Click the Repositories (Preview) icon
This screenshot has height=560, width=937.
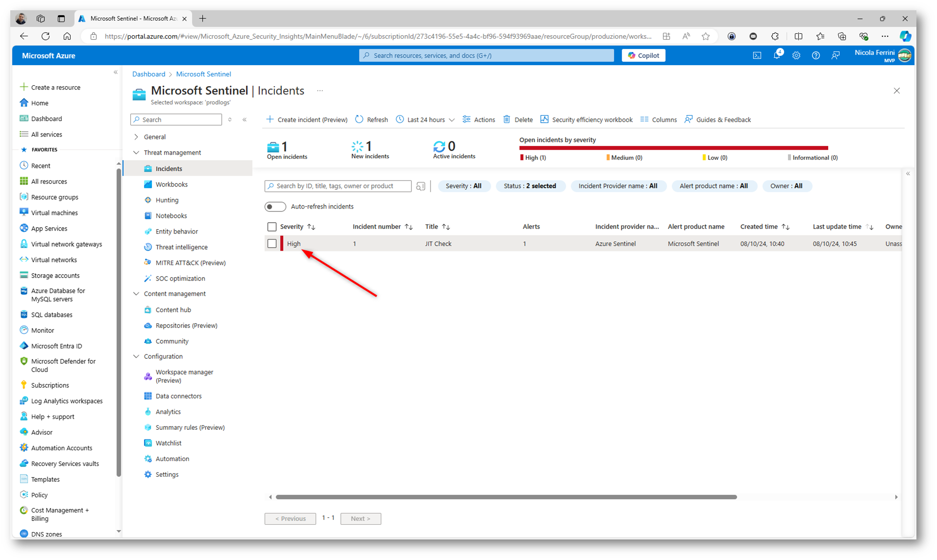(x=148, y=325)
